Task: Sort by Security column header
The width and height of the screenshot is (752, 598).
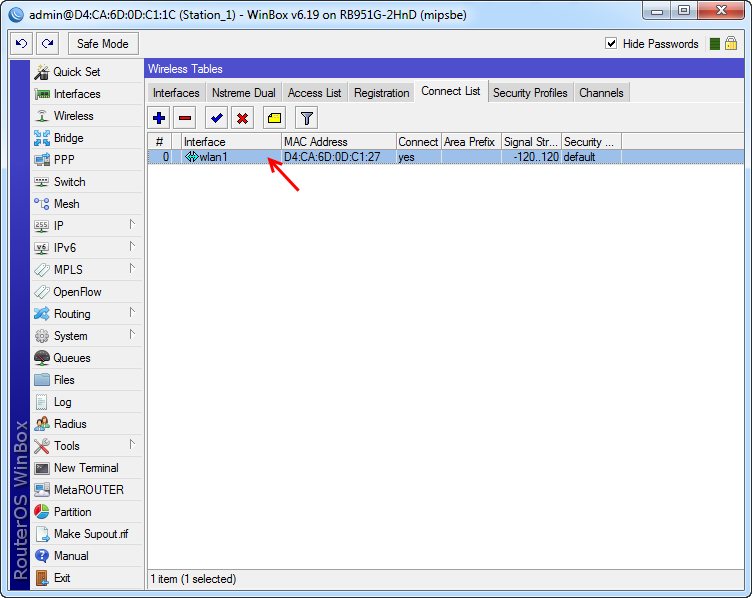Action: [591, 142]
